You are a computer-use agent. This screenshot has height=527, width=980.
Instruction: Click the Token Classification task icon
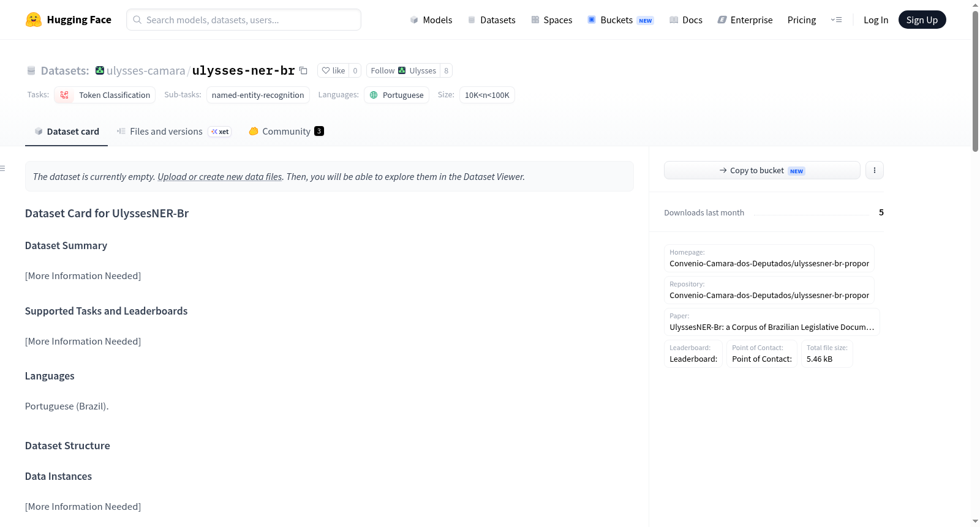pos(64,95)
